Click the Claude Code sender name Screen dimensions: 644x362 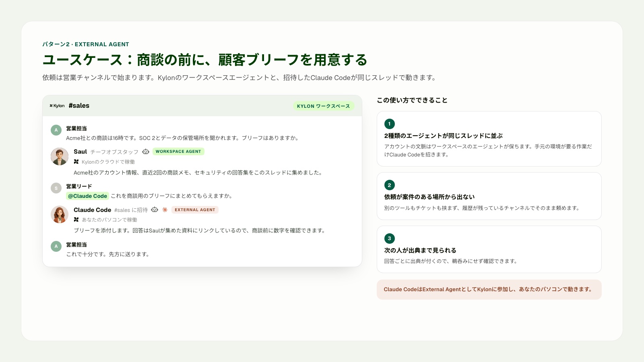[92, 210]
